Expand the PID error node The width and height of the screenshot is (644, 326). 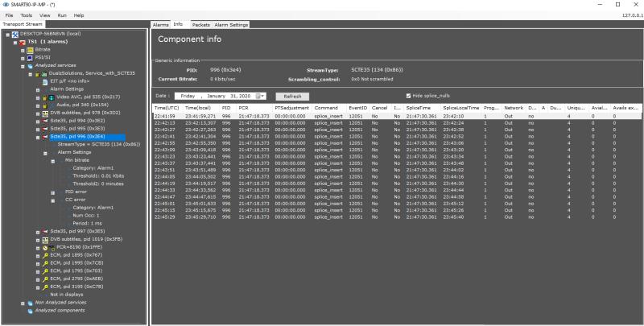pos(53,192)
